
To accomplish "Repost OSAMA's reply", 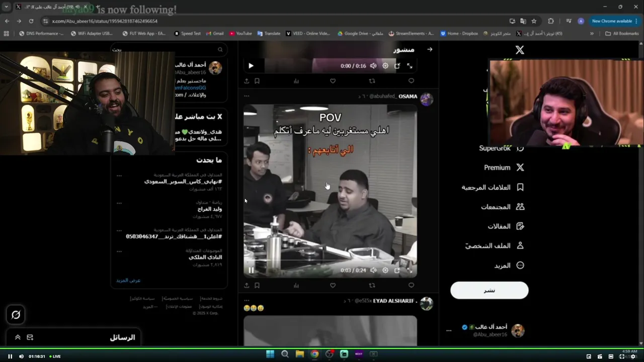I will pos(372,285).
